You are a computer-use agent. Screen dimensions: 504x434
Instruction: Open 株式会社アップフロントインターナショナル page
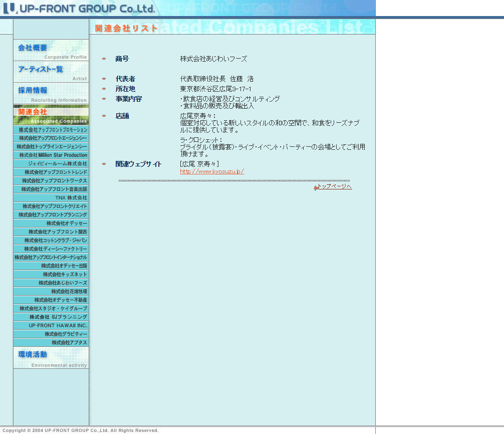click(51, 258)
